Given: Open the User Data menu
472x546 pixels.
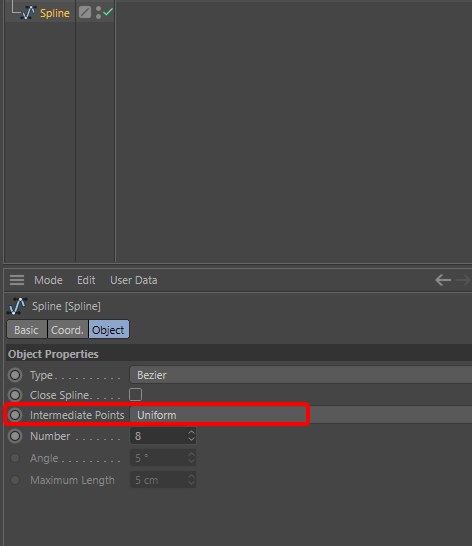Looking at the screenshot, I should pos(133,280).
